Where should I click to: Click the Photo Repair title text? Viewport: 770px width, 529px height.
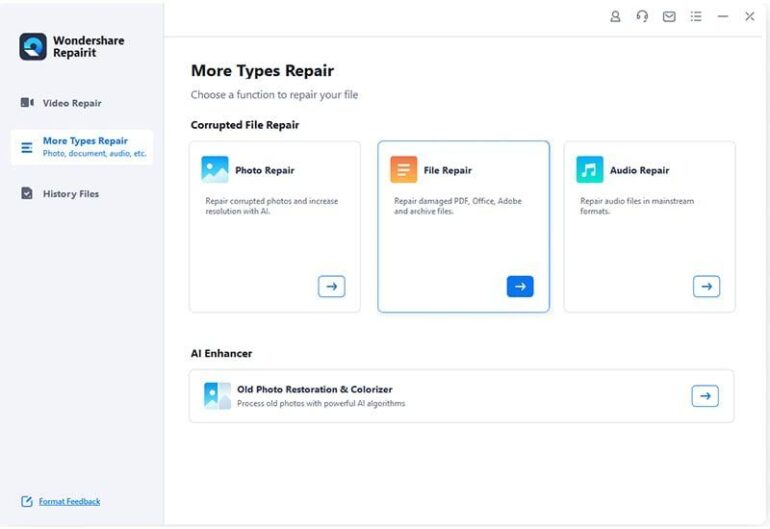[265, 170]
